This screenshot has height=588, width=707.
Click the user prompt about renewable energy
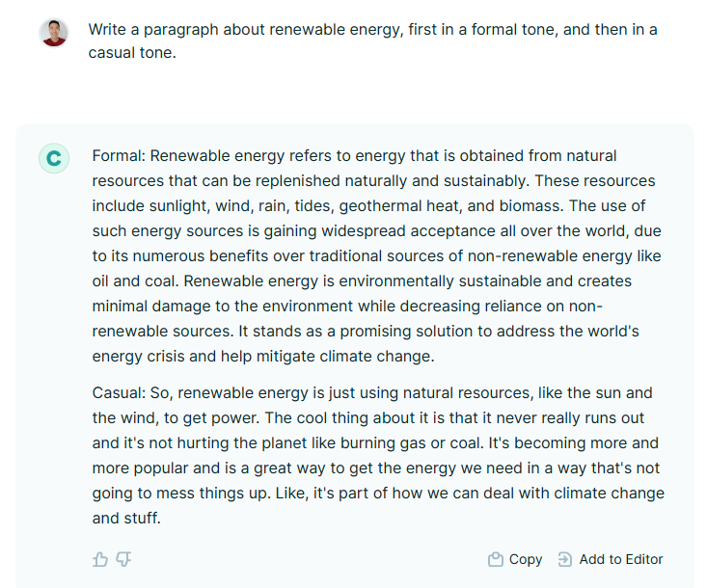(372, 40)
